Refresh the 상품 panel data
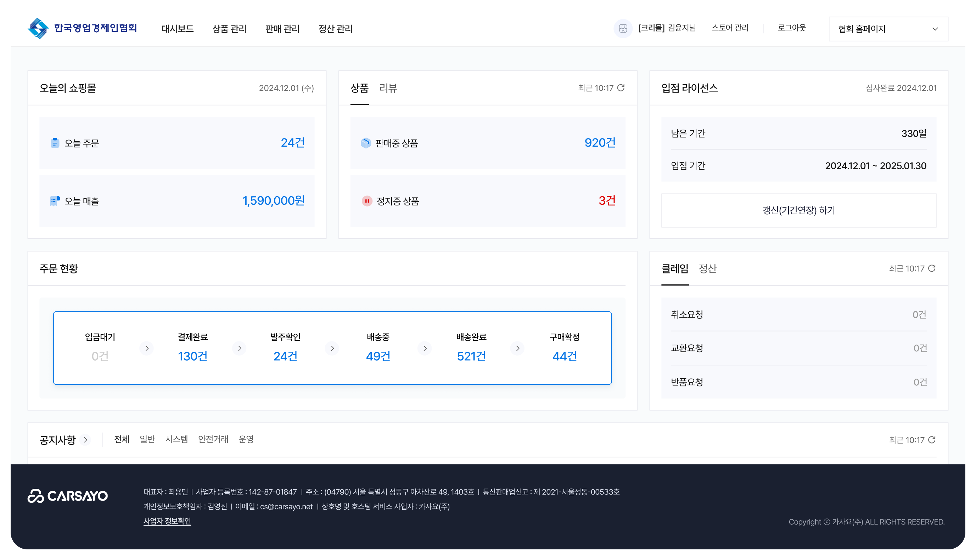976x560 pixels. pos(621,88)
